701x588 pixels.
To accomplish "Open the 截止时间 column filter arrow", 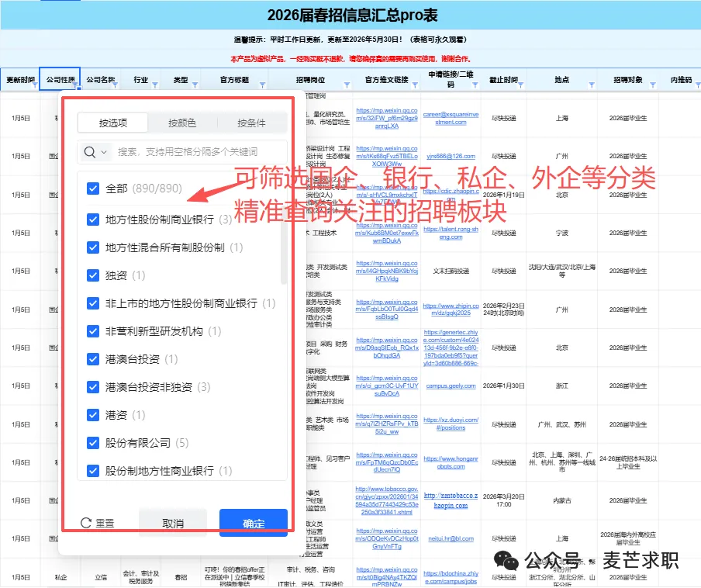I will coord(520,85).
